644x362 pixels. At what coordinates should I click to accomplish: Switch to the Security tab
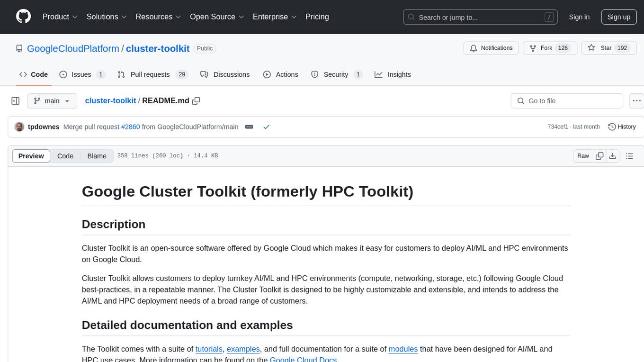(337, 74)
